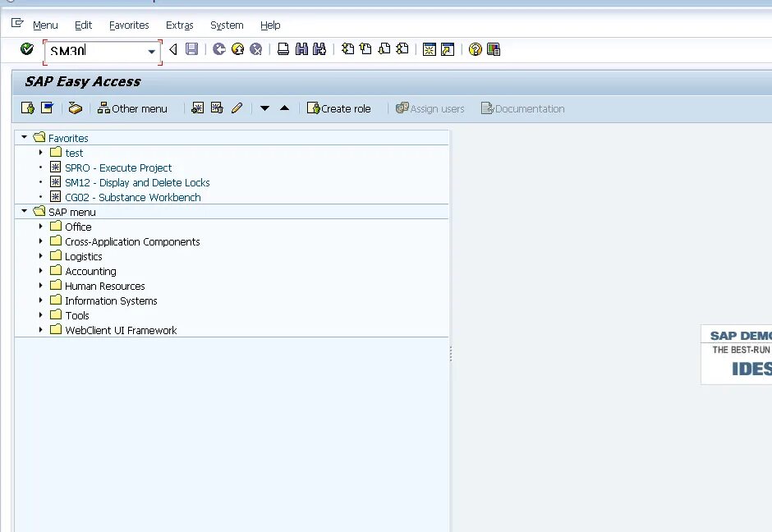Expand the Human Resources folder

tap(40, 286)
